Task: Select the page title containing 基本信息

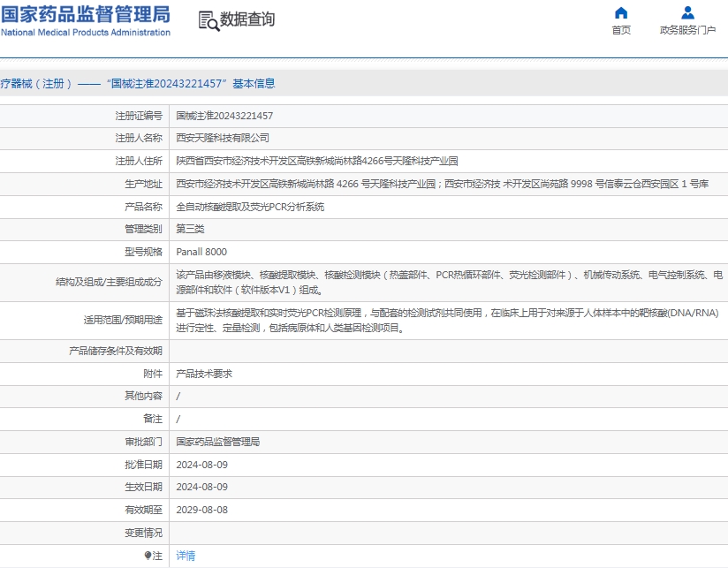Action: pyautogui.click(x=138, y=84)
